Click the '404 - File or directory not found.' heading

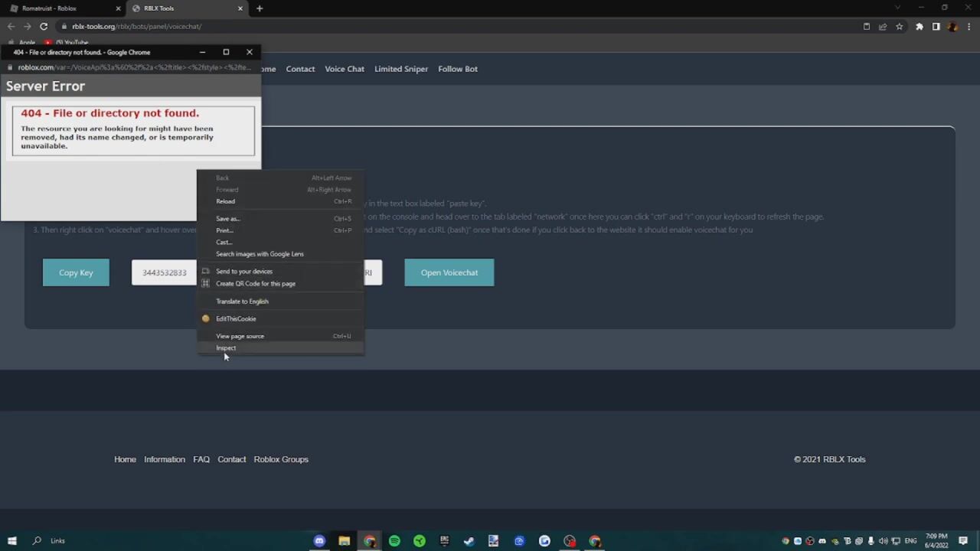pyautogui.click(x=109, y=113)
